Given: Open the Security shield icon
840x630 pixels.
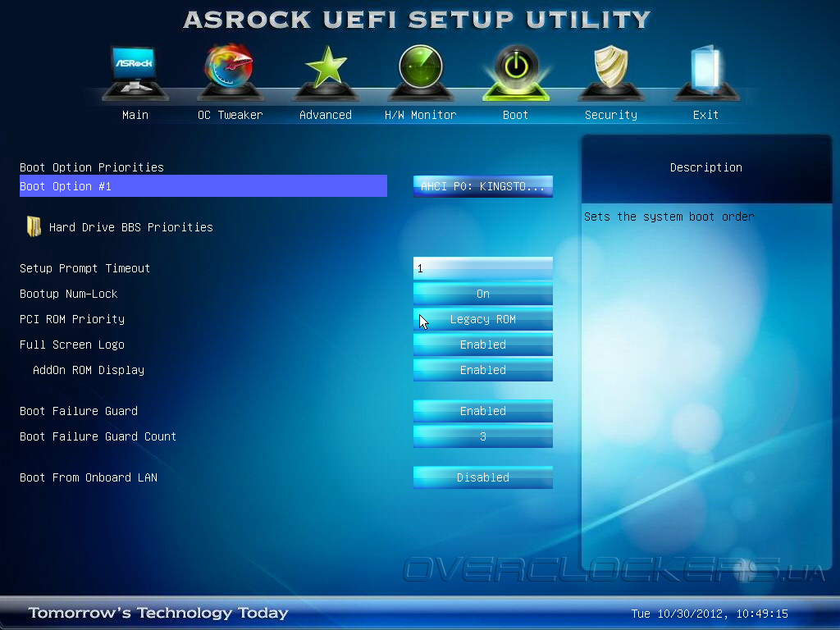Looking at the screenshot, I should [x=610, y=72].
